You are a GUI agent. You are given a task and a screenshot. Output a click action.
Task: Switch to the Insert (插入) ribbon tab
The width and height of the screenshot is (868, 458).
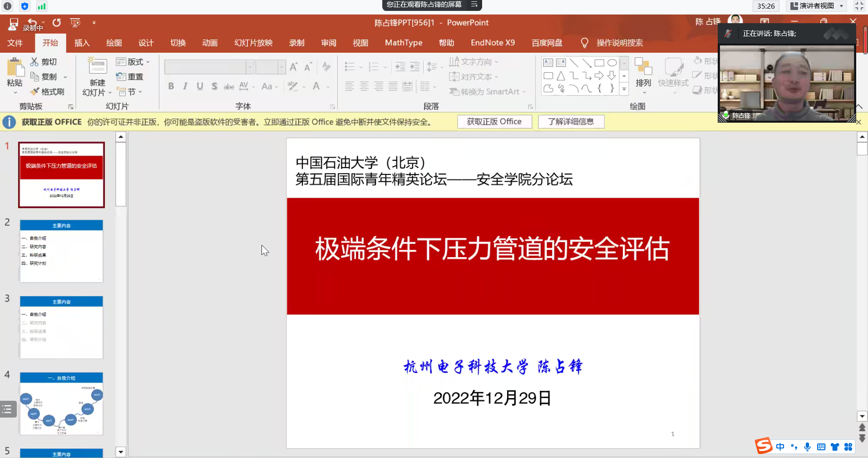[x=82, y=43]
